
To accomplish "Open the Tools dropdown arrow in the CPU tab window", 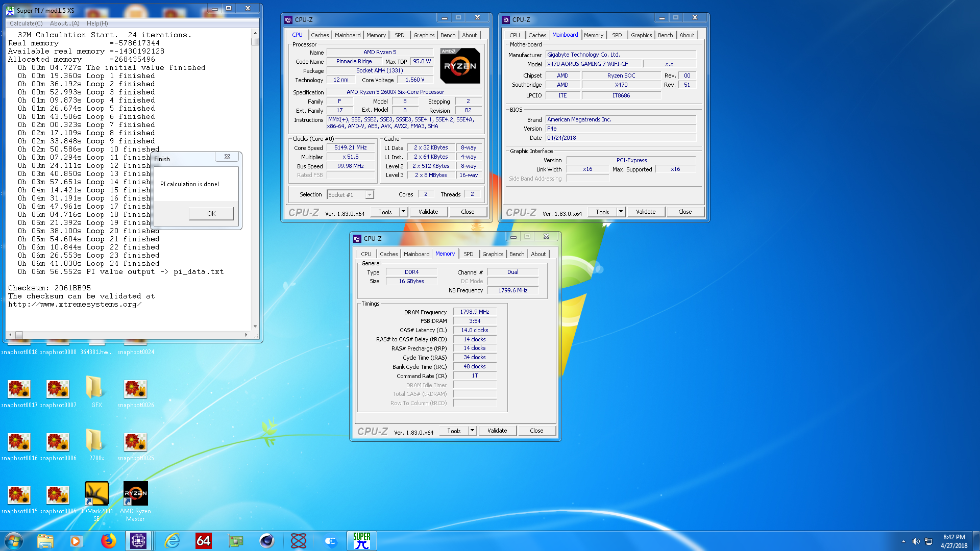I will click(x=403, y=212).
